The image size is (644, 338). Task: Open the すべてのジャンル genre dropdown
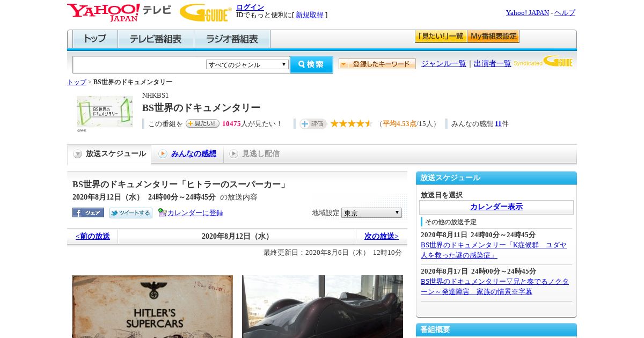pyautogui.click(x=247, y=64)
